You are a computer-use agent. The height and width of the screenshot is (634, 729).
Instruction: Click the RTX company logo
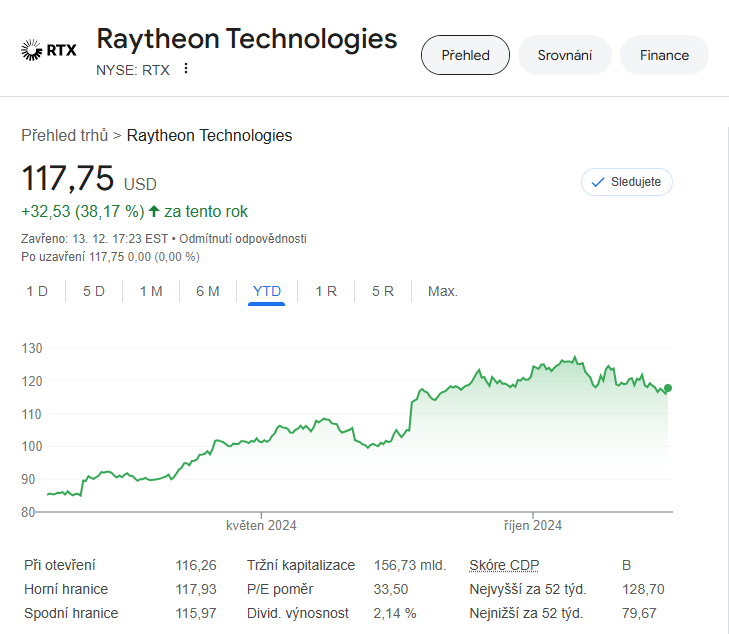[49, 50]
